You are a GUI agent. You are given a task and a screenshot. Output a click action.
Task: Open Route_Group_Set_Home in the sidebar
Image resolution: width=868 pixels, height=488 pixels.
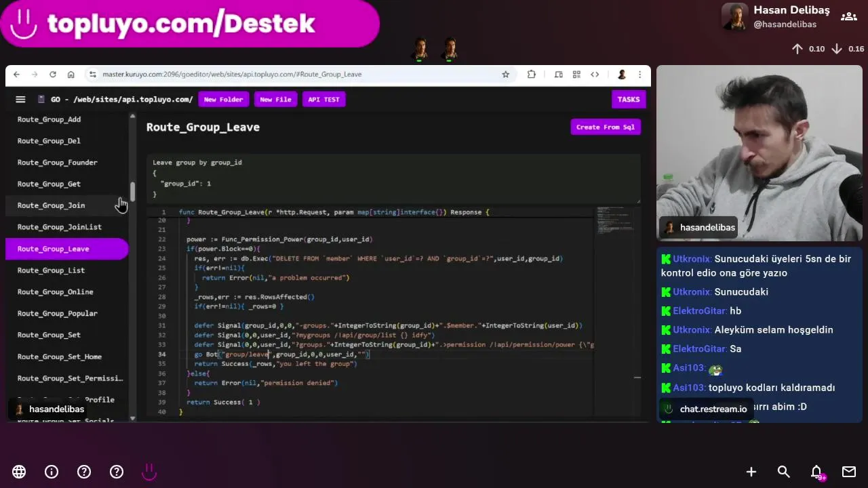66,357
